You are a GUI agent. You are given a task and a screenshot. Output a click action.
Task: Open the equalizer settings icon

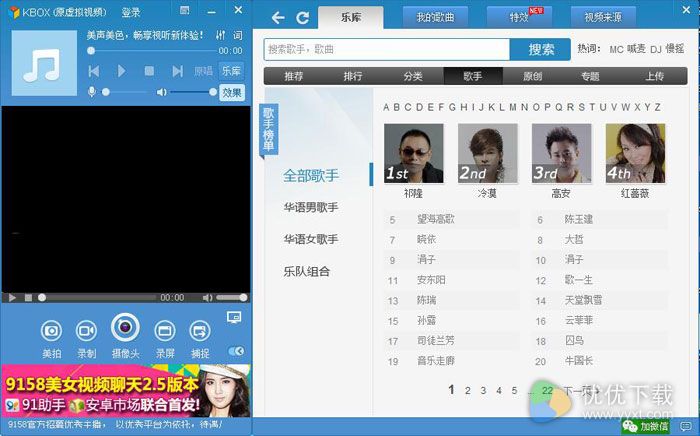(220, 35)
